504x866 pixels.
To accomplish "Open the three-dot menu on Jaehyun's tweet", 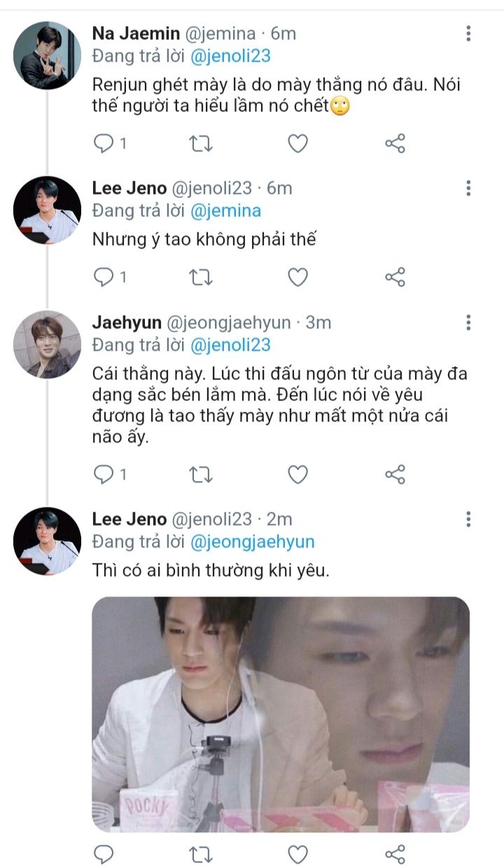I will point(468,322).
